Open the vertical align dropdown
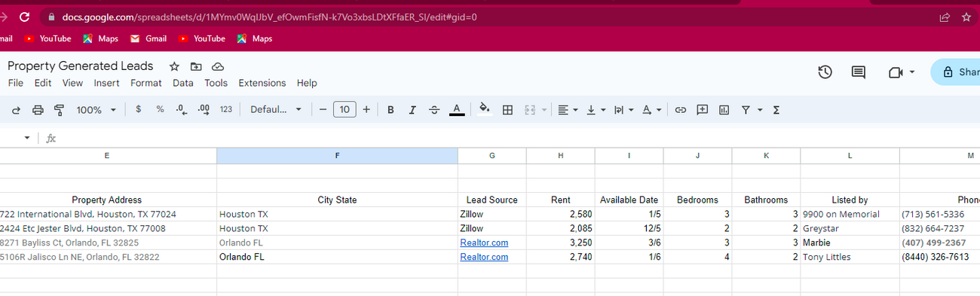This screenshot has width=980, height=296. click(596, 110)
